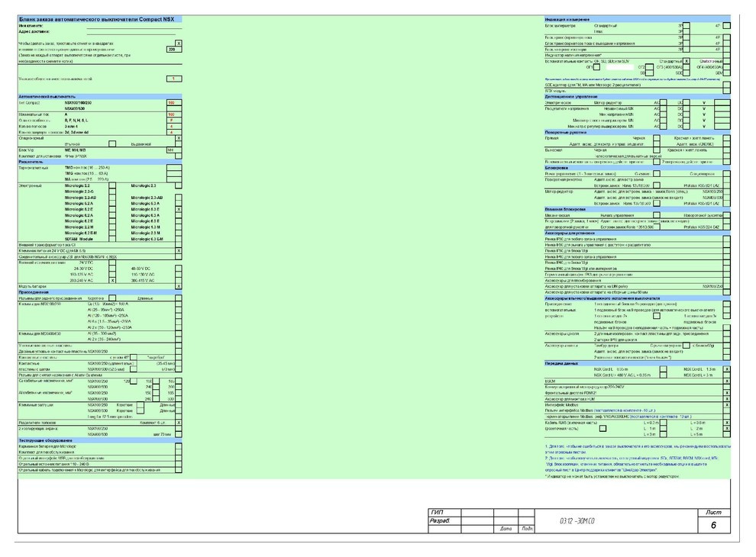Image resolution: width=756 pixels, height=557 pixels.
Task: Click the blank line after "Имя клиента"
Action: coord(134,27)
